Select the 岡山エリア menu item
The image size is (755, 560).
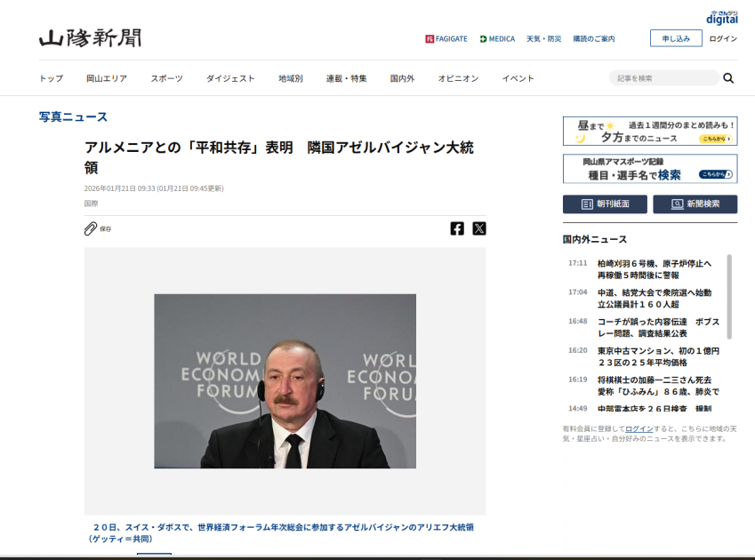[107, 78]
